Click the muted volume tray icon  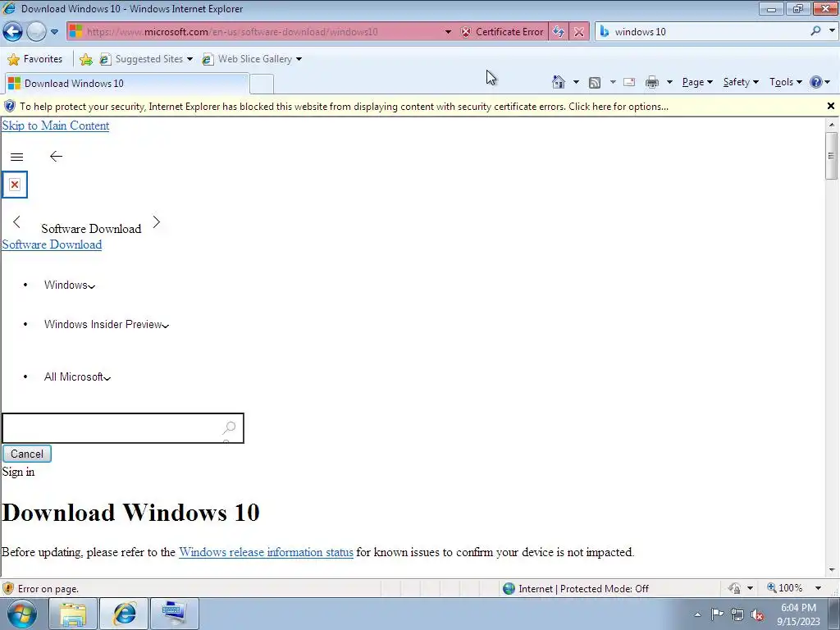click(757, 615)
